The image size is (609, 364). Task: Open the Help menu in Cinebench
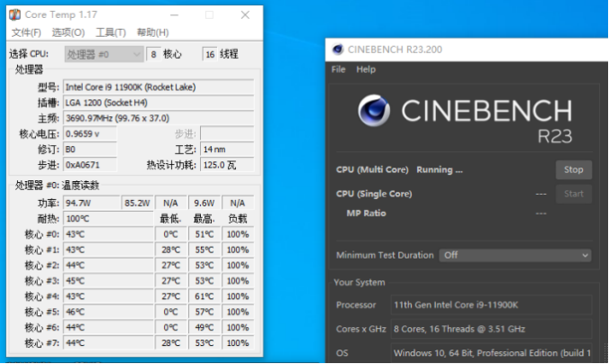click(366, 69)
